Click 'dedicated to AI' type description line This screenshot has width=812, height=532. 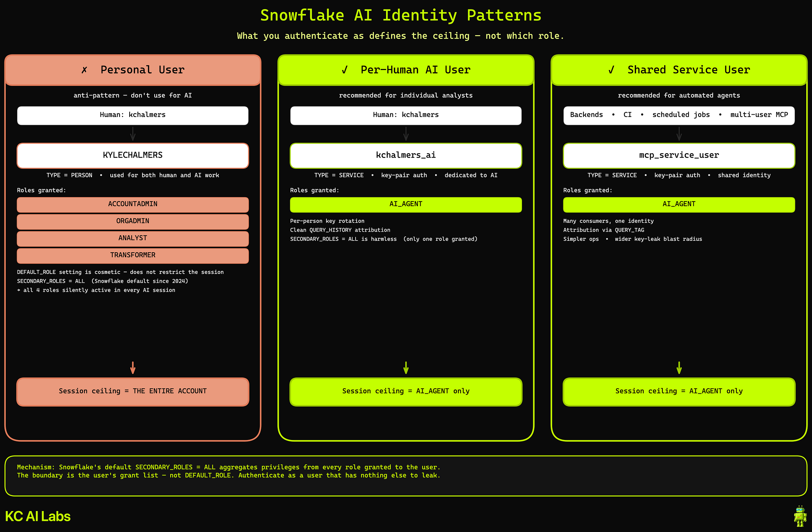[406, 175]
